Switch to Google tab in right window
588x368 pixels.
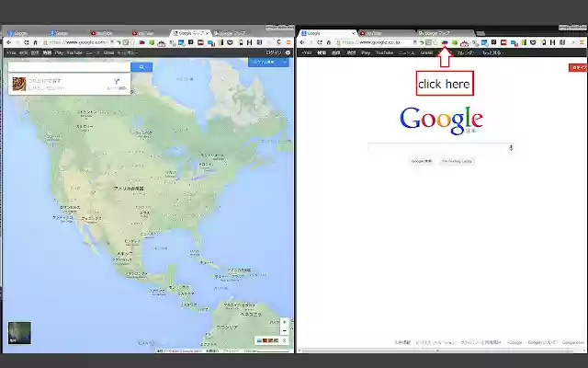coord(326,33)
